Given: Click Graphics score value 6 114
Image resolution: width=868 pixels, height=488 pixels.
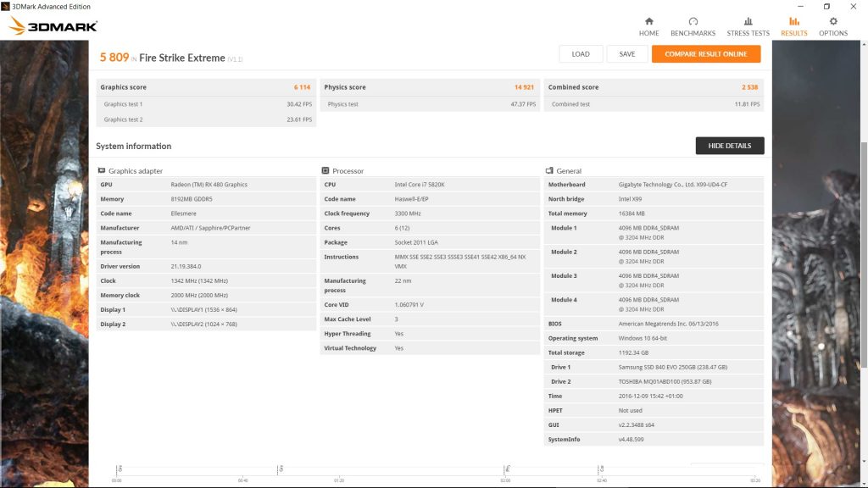Looking at the screenshot, I should click(x=303, y=87).
